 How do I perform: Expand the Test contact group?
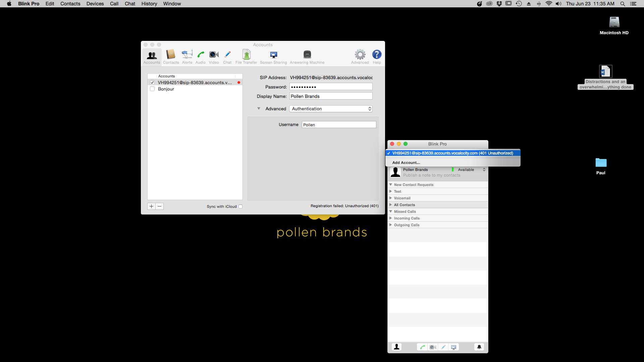(390, 191)
